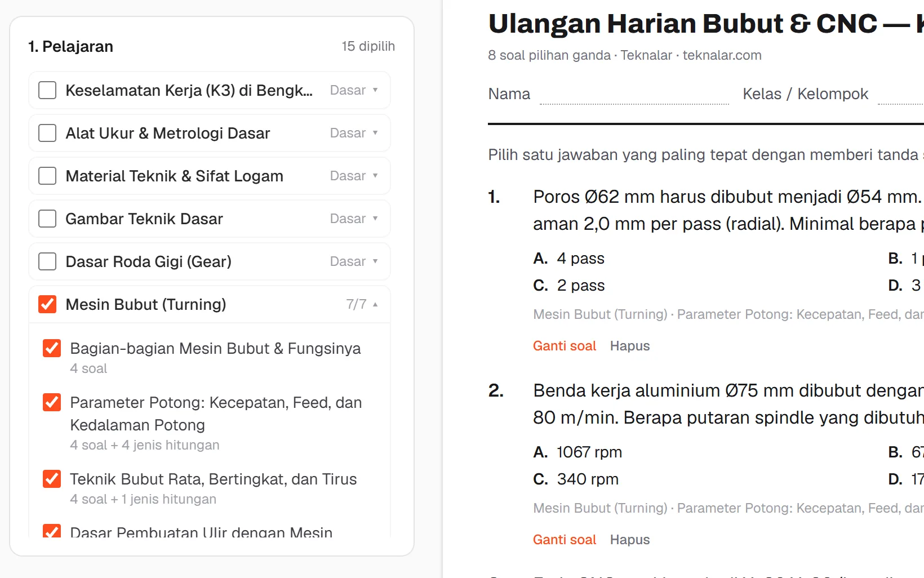Select answer C. 340 rpm
The width and height of the screenshot is (924, 578).
576,479
